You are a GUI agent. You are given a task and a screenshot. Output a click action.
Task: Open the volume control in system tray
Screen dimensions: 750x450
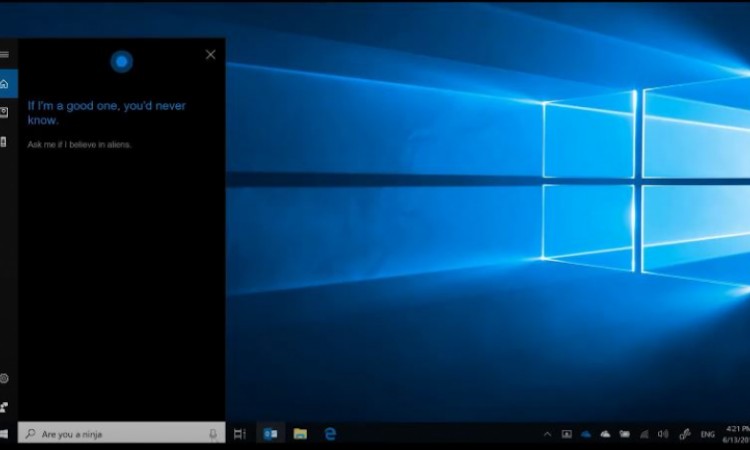tap(662, 434)
